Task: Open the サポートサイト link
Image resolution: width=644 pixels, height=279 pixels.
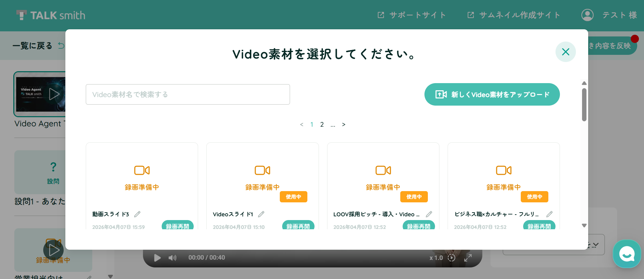Action: click(x=412, y=15)
